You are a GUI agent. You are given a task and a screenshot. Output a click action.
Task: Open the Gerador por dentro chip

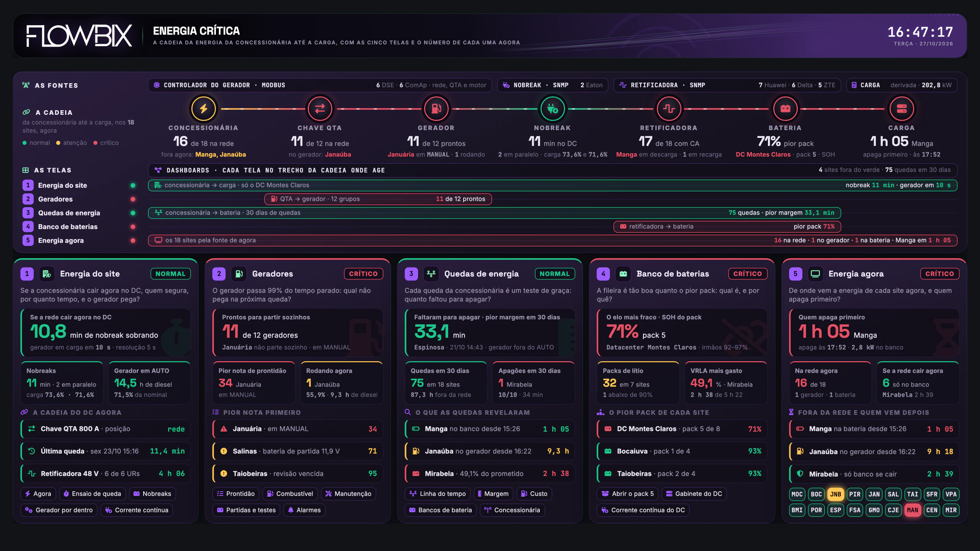coord(59,510)
